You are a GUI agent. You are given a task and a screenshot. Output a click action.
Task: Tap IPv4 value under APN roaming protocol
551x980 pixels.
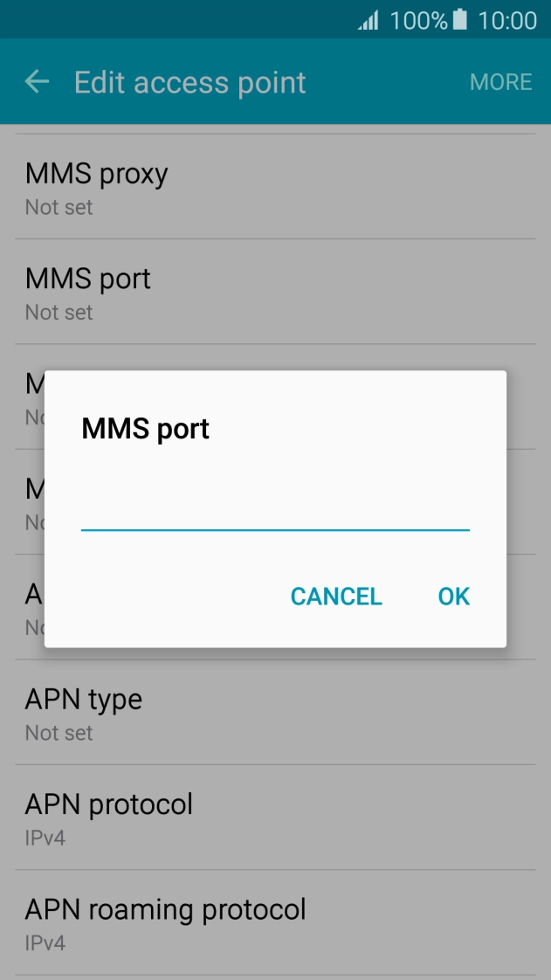click(x=45, y=942)
